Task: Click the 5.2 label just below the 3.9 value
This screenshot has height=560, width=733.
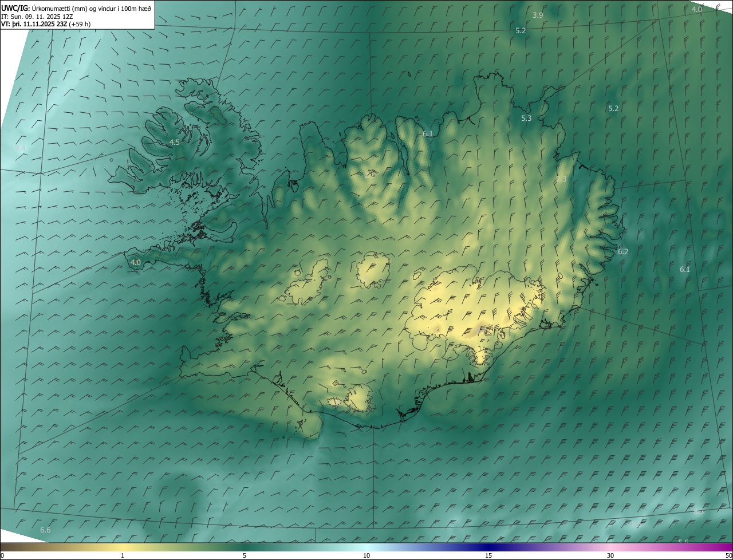Action: [521, 31]
